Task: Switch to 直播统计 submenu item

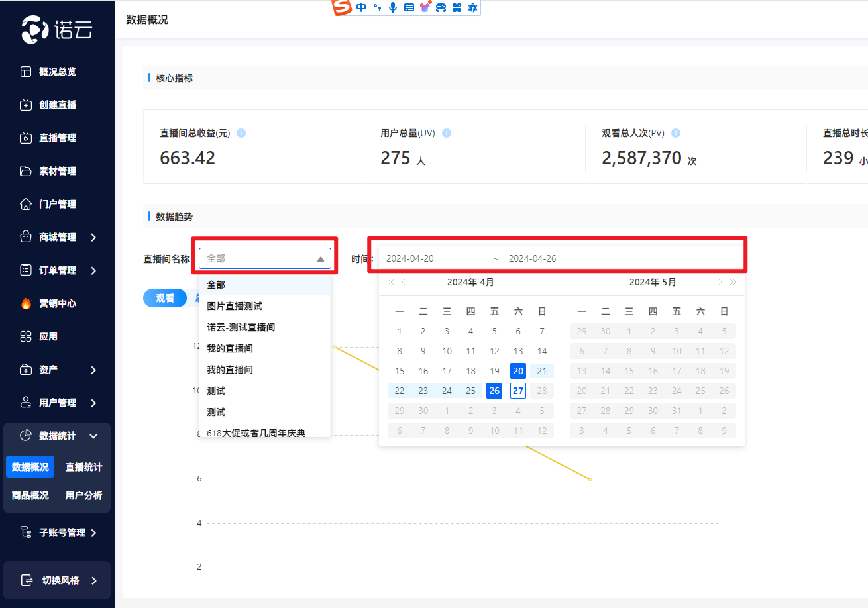Action: pos(83,467)
